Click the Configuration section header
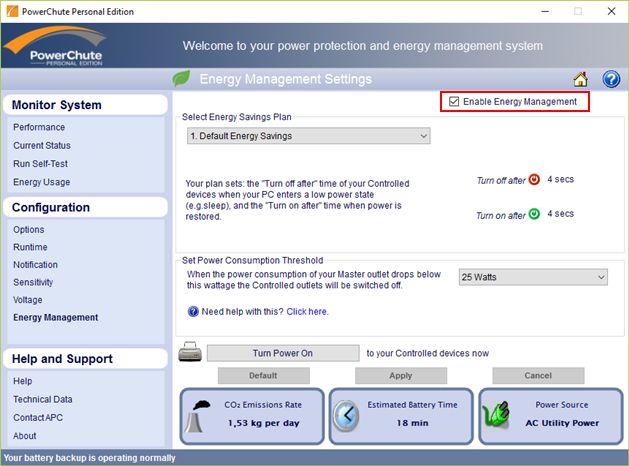Image resolution: width=629 pixels, height=466 pixels. point(85,207)
